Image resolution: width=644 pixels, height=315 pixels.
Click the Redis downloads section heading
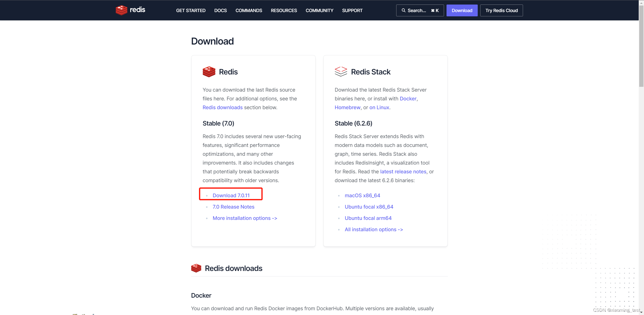pyautogui.click(x=233, y=268)
